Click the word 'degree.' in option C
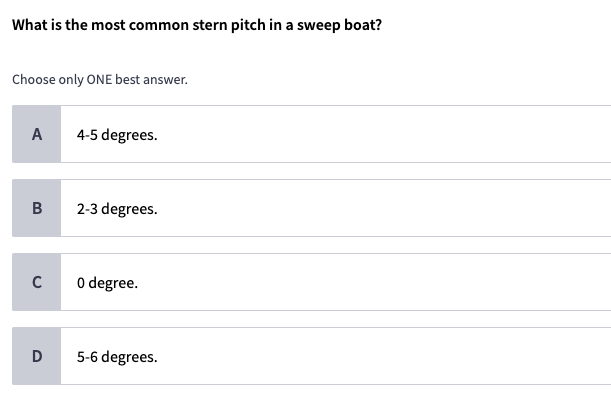This screenshot has width=611, height=402. [x=113, y=283]
